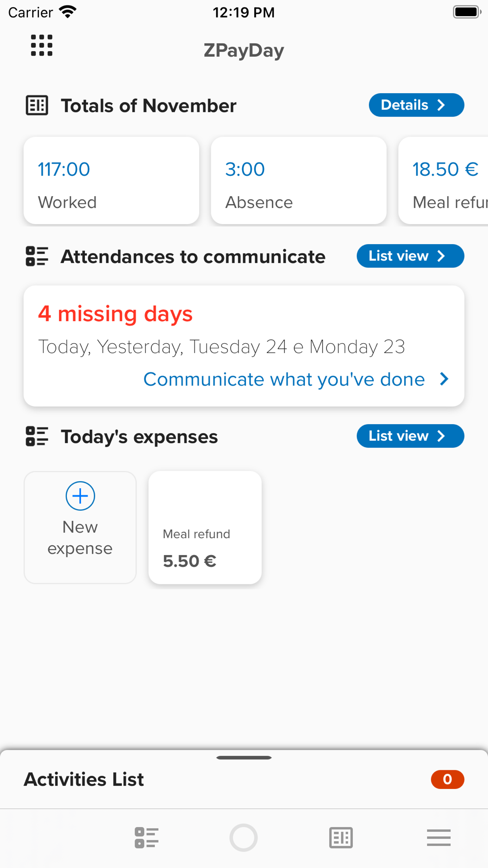The width and height of the screenshot is (488, 868).
Task: Tap the Communicate what you've done link
Action: pos(284,379)
